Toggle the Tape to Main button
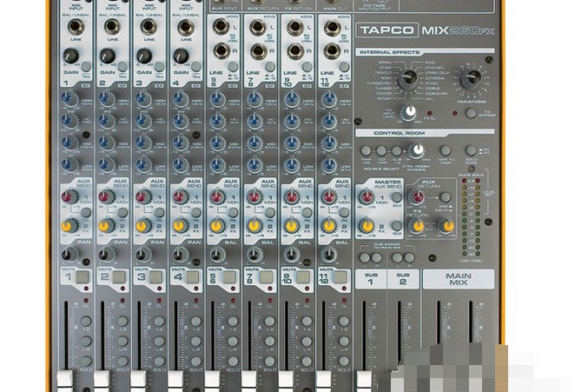This screenshot has width=588, height=392. (x=445, y=150)
